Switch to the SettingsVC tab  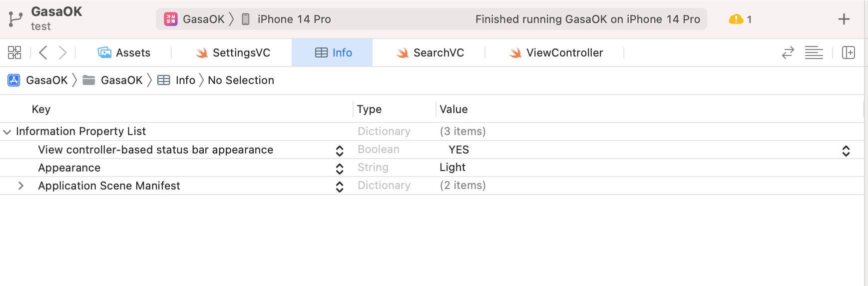pos(233,52)
